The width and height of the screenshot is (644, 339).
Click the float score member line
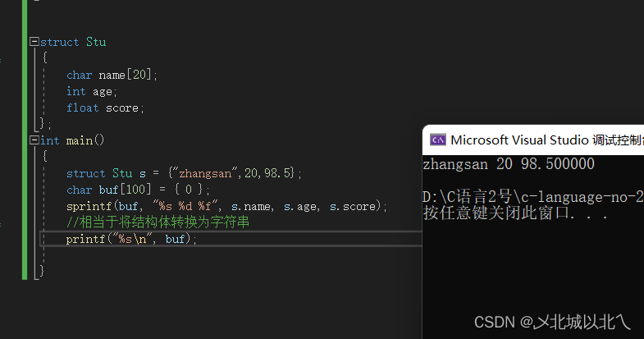click(x=105, y=108)
